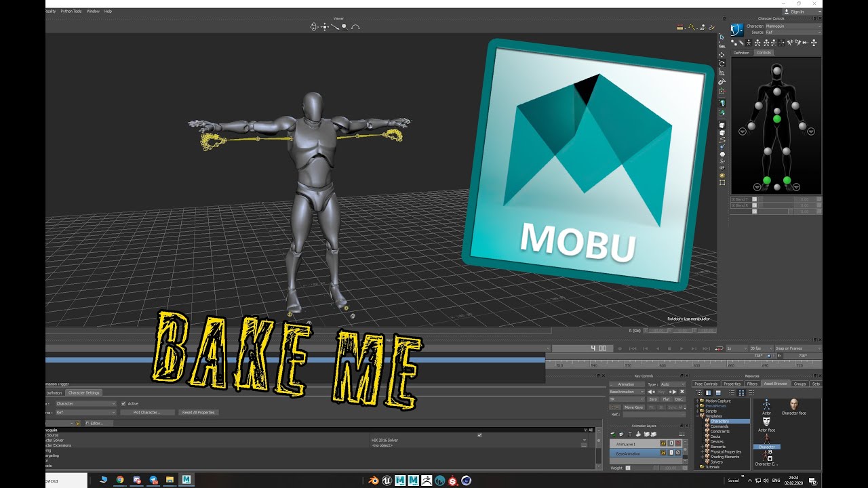This screenshot has width=868, height=488.
Task: Toggle lock on AnimLayer1
Action: click(x=663, y=443)
